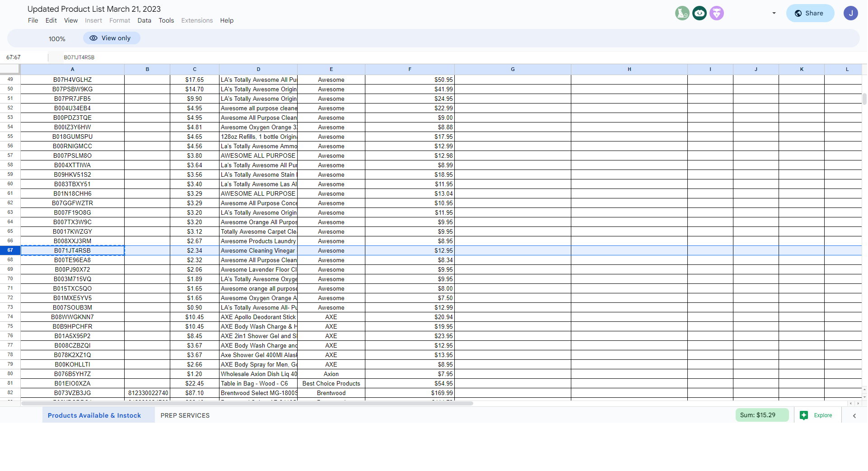Viewport: 868px width, 471px height.
Task: Click AXE Apollo Deodorant Stick cell
Action: point(258,317)
